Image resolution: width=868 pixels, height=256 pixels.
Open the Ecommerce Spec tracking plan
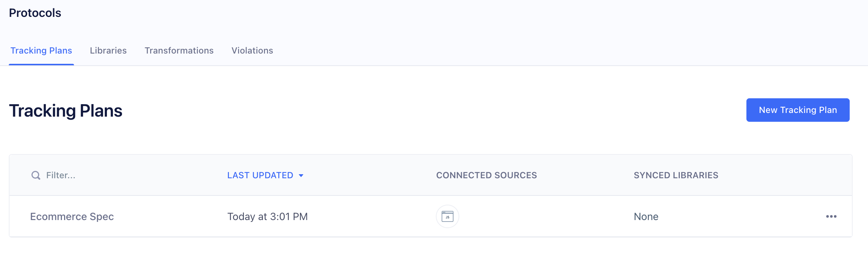click(72, 216)
